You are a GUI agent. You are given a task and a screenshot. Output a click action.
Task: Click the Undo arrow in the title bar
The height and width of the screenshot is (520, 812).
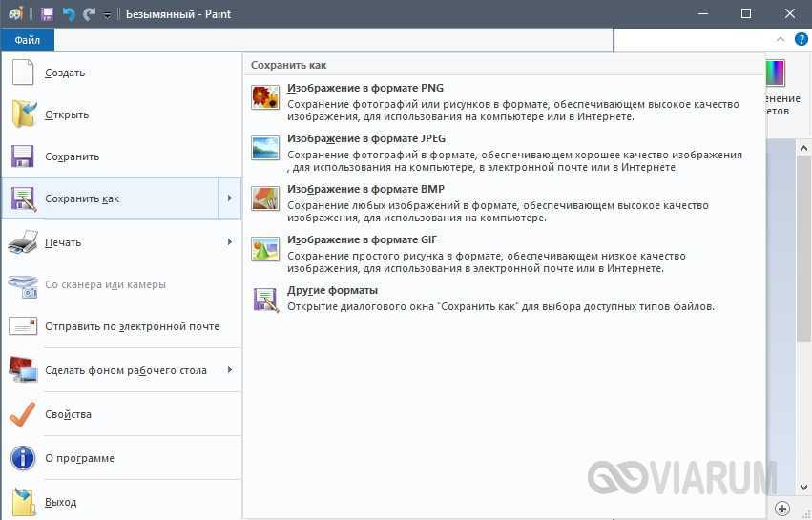tap(68, 13)
